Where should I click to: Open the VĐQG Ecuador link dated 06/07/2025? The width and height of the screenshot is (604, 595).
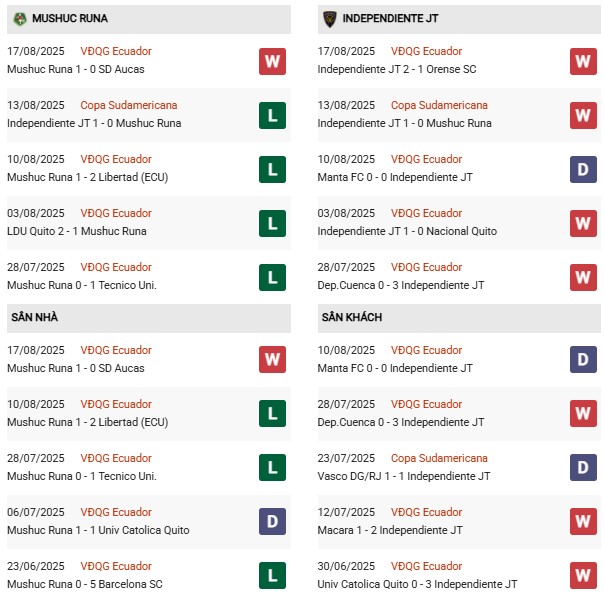point(116,512)
